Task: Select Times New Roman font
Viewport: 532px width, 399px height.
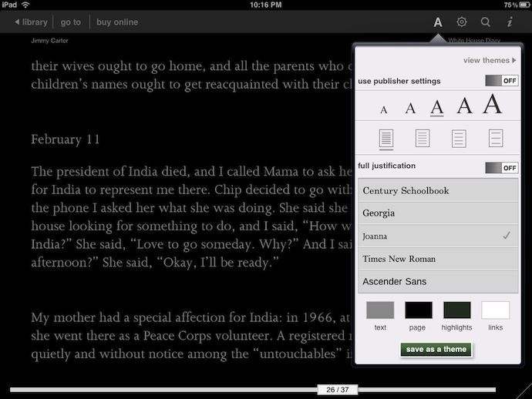Action: 438,259
